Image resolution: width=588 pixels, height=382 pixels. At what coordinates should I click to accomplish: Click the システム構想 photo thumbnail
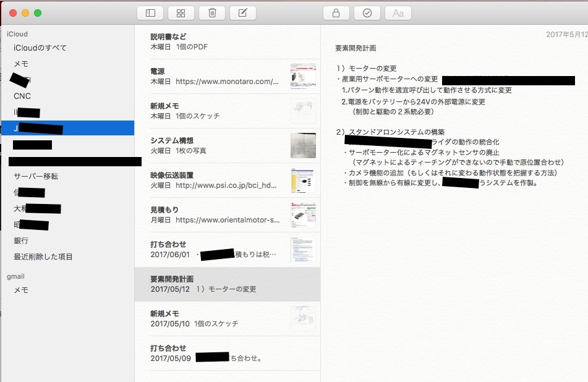pos(303,145)
